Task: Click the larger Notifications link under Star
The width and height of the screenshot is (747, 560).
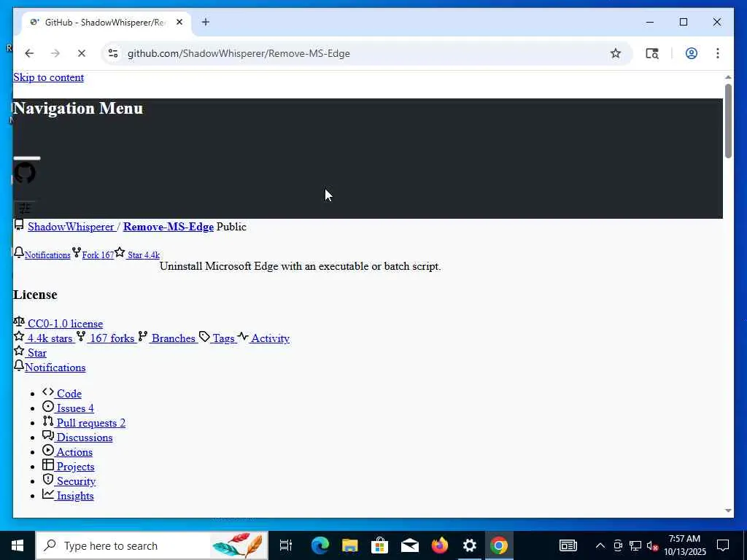Action: click(55, 367)
